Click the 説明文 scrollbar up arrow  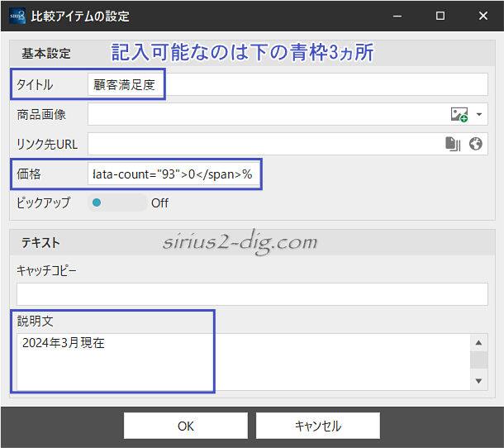click(x=478, y=343)
